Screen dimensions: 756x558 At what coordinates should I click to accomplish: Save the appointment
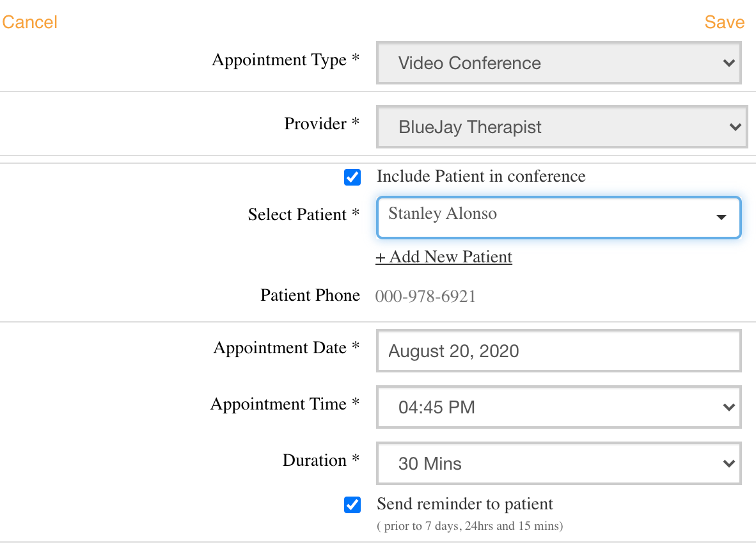724,22
